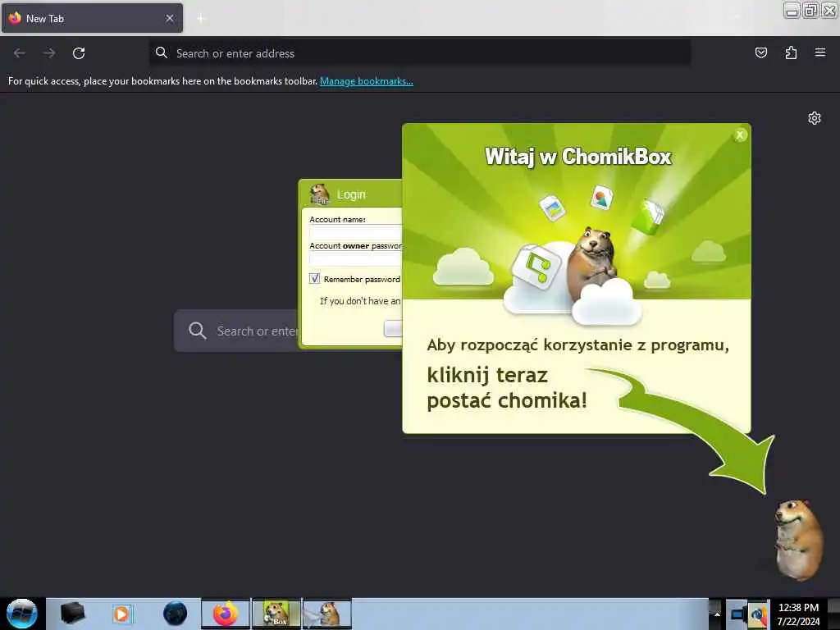Click the 'If you don't have an' text
Image resolution: width=840 pixels, height=630 pixels.
[x=360, y=301]
